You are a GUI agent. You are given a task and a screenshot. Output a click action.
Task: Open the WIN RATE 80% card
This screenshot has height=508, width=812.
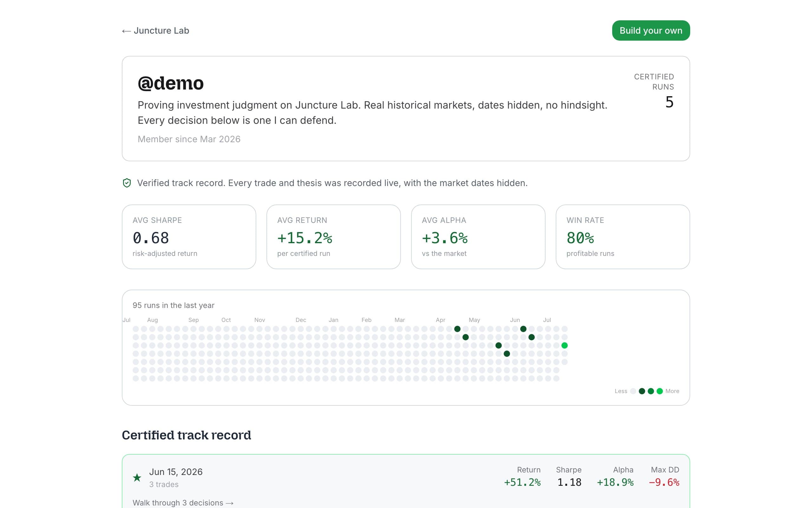pos(623,237)
